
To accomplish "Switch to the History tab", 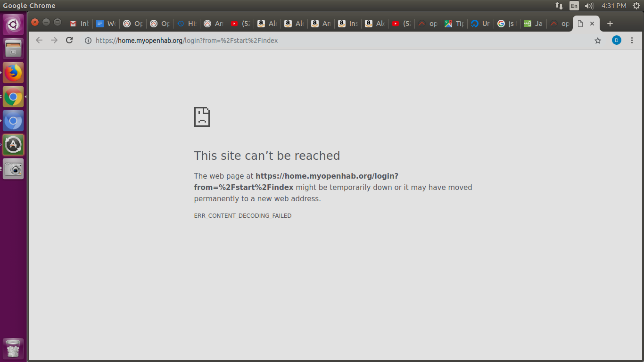I will click(x=186, y=24).
